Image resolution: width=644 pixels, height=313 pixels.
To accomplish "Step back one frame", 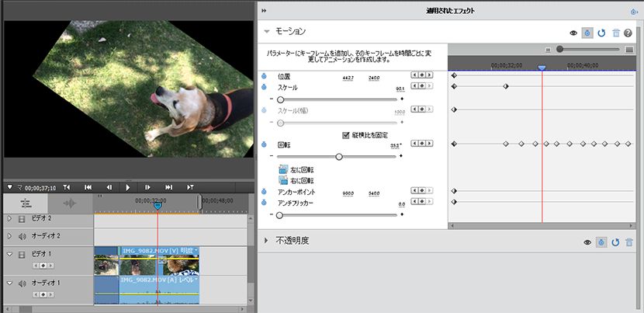I will 109,187.
